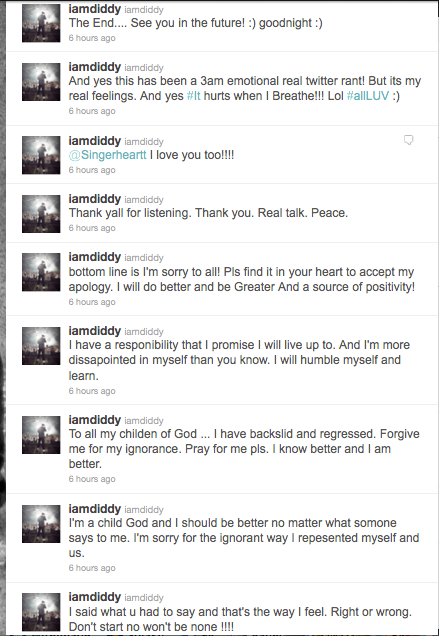Click avatar on 'Thank yall for listening' tweet
Screen dimensions: 439x636
pyautogui.click(x=41, y=214)
